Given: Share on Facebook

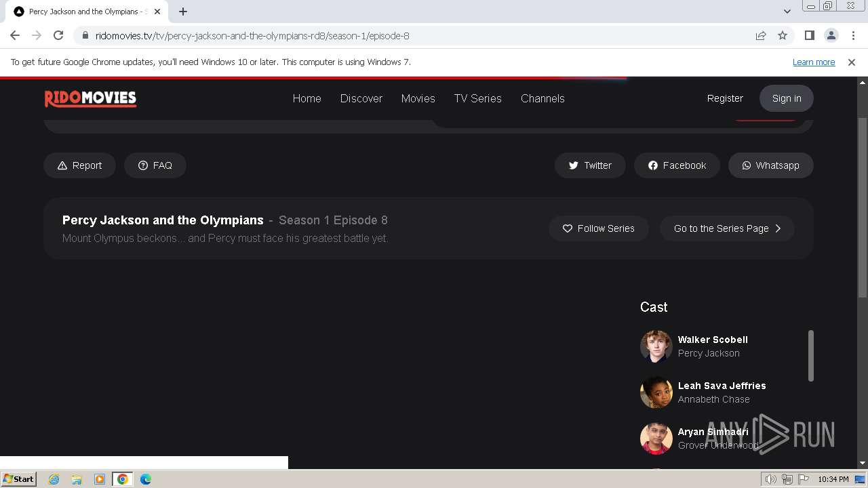Looking at the screenshot, I should pyautogui.click(x=677, y=165).
